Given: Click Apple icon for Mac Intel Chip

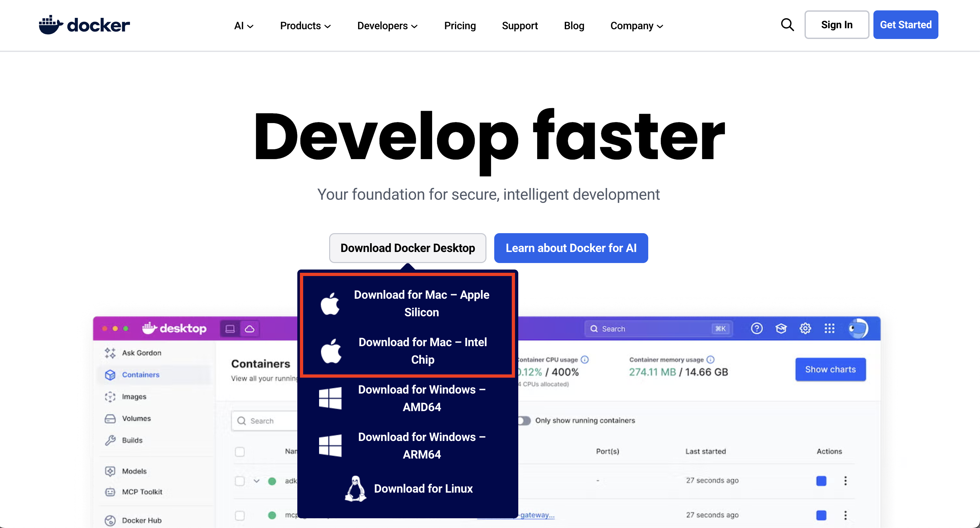Looking at the screenshot, I should (x=330, y=351).
